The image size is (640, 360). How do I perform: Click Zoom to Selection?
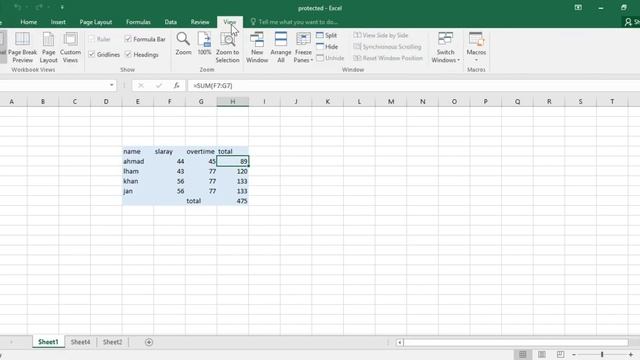(227, 47)
